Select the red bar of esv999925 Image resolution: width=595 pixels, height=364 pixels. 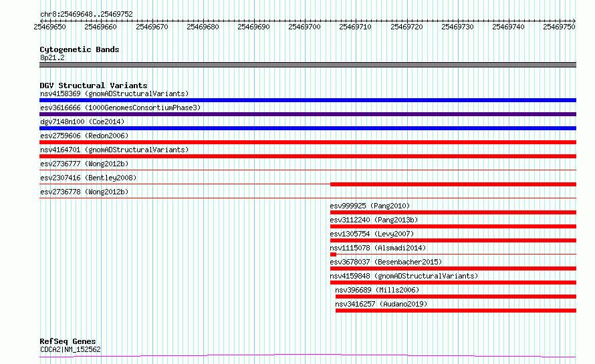coord(453,212)
